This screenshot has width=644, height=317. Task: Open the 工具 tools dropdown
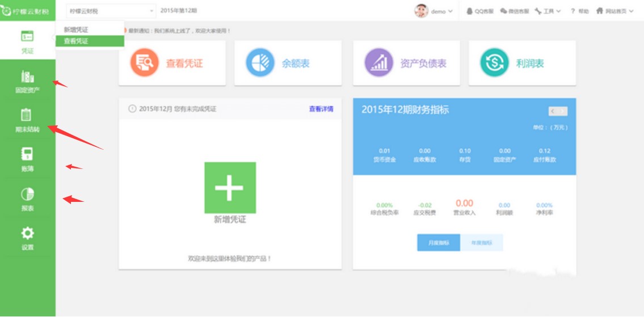(548, 11)
